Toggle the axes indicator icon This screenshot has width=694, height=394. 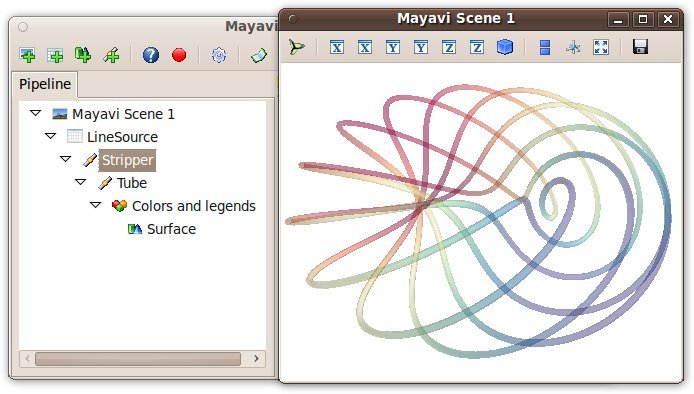pyautogui.click(x=573, y=47)
